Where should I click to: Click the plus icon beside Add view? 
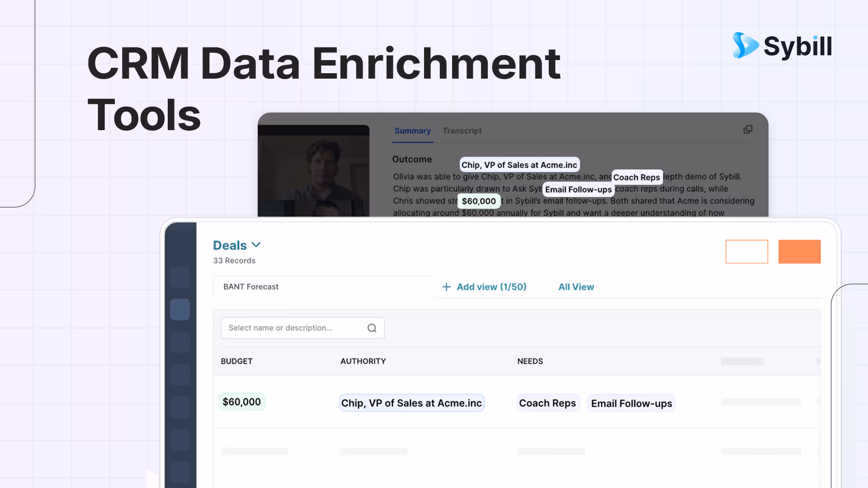446,287
